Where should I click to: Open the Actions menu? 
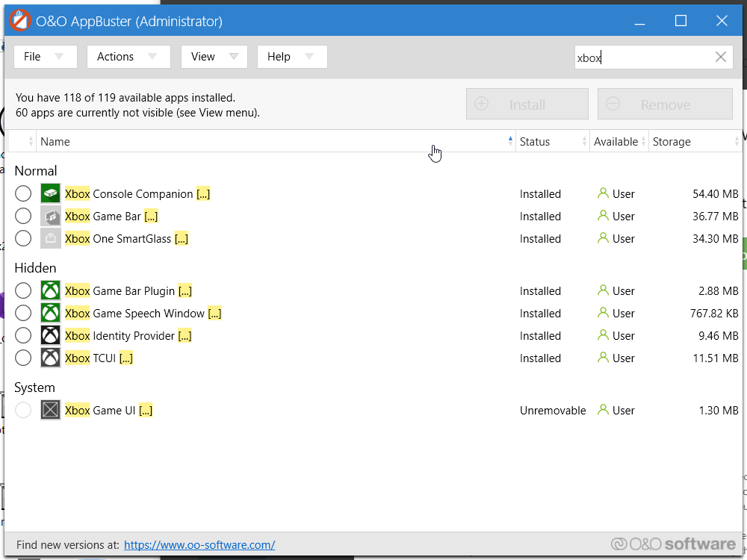click(x=128, y=57)
